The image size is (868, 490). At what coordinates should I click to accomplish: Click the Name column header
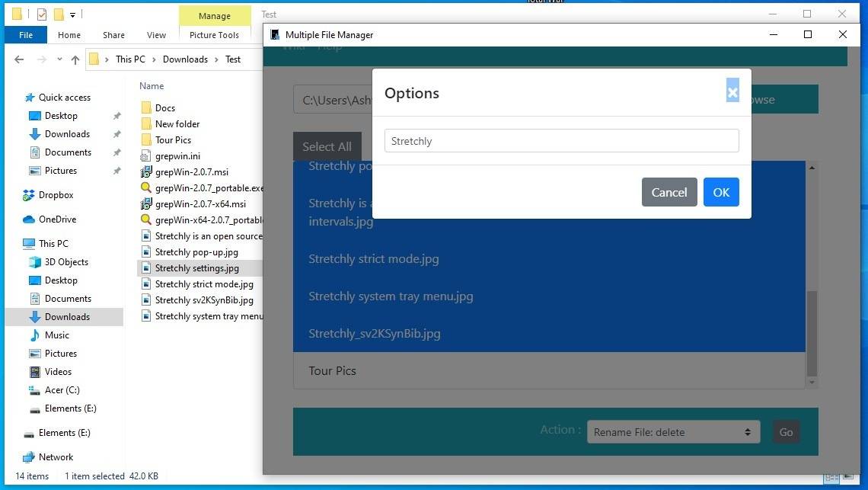[151, 86]
